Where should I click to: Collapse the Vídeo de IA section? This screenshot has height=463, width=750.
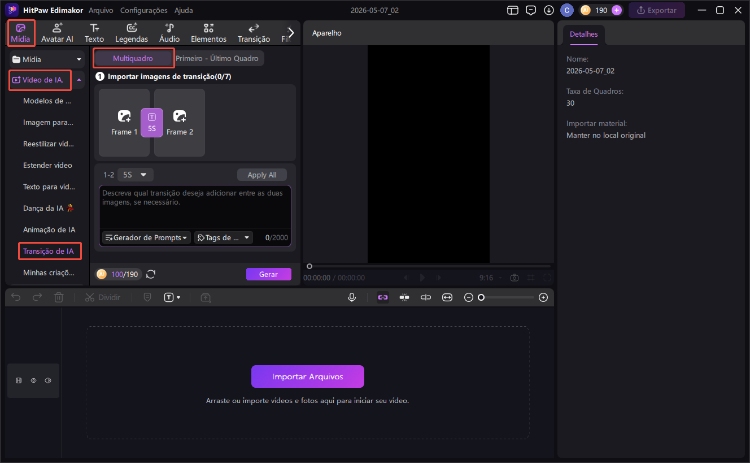click(79, 80)
